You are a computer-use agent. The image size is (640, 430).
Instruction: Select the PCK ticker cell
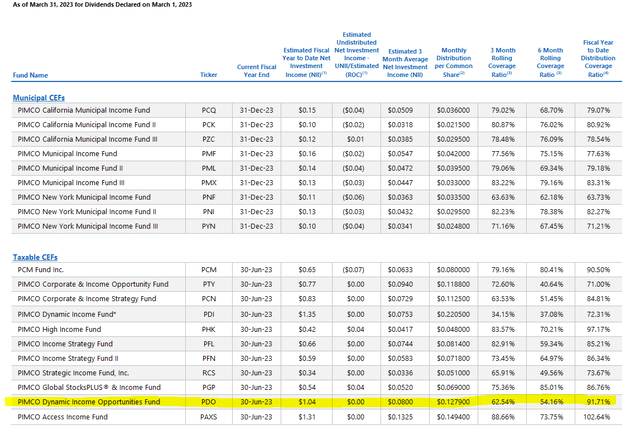(x=209, y=125)
